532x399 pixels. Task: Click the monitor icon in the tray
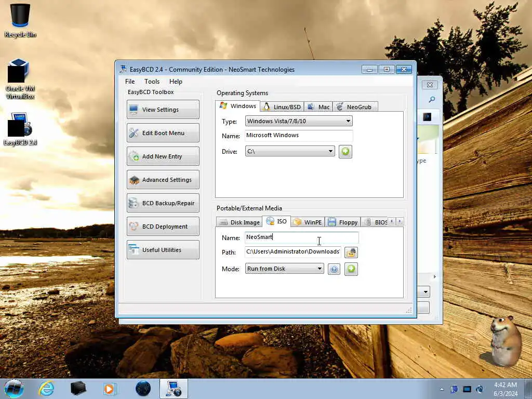point(467,389)
